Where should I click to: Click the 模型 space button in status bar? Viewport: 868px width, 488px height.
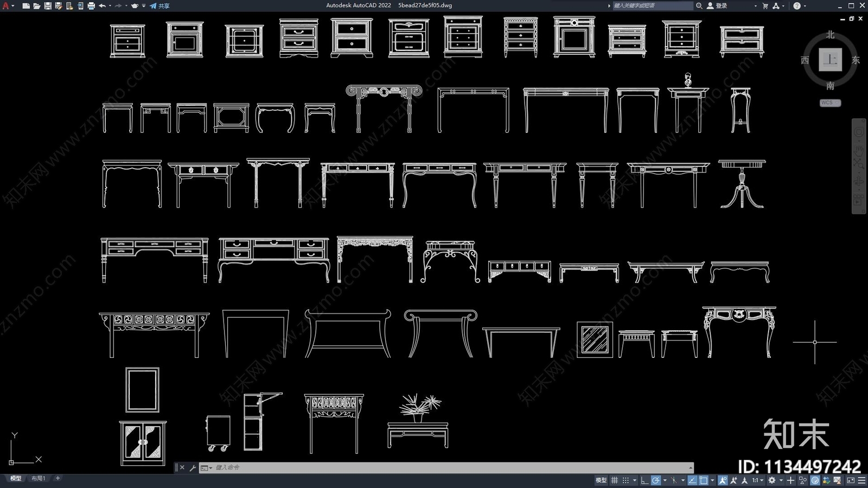point(601,480)
